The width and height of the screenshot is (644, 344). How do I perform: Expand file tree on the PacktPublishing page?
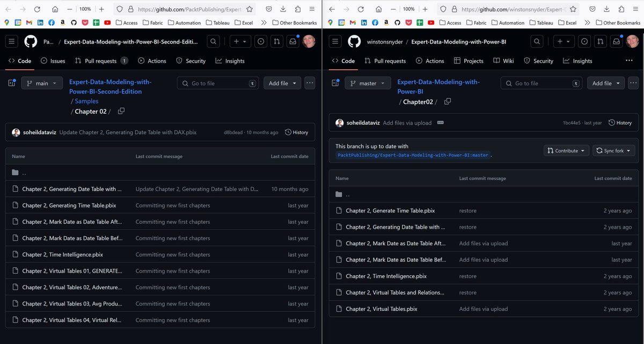point(12,83)
